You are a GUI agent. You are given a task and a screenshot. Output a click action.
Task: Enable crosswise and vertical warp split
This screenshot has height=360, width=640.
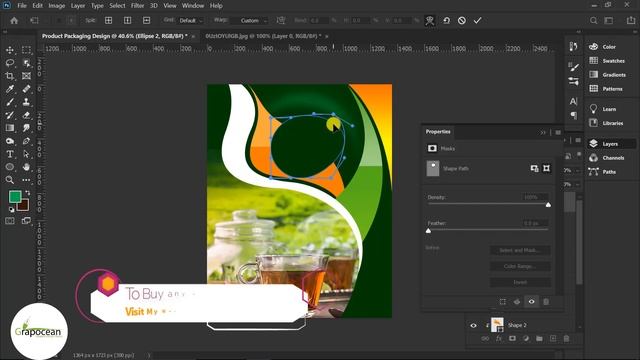pos(109,20)
